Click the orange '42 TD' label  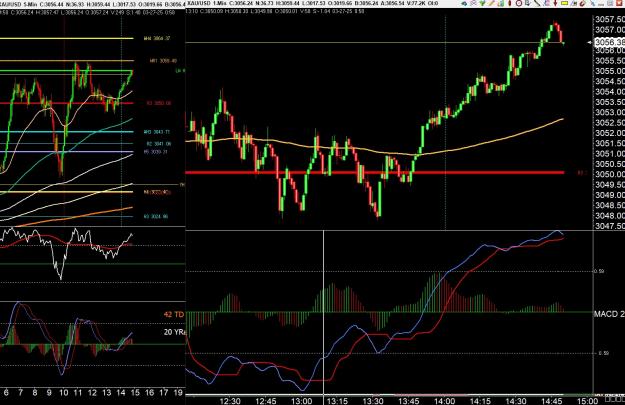point(174,314)
